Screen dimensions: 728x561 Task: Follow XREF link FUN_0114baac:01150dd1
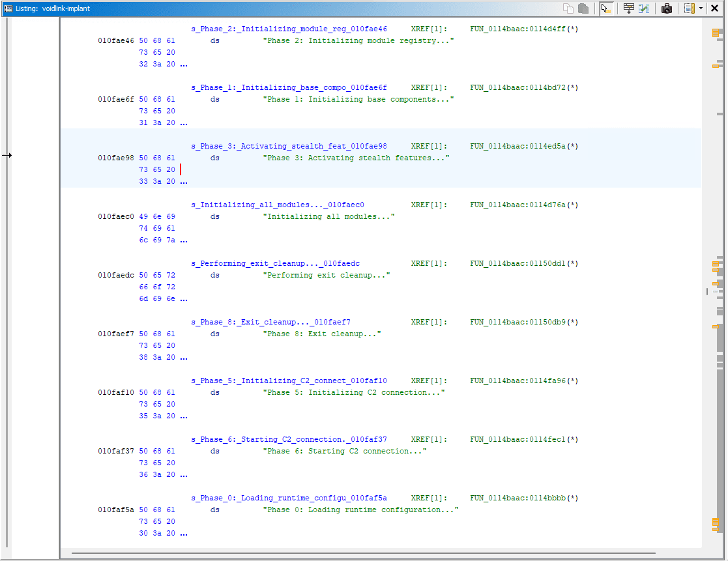[520, 263]
